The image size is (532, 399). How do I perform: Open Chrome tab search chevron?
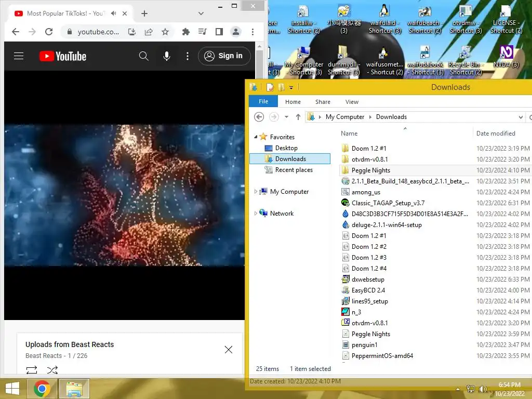201,13
